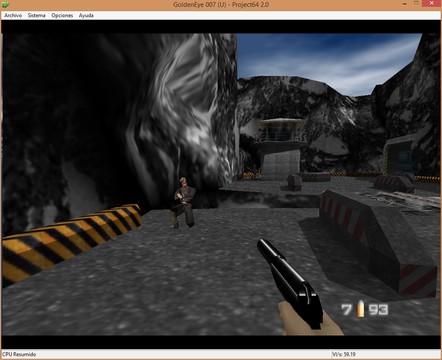
Task: Open the Archivo menu
Action: (13, 15)
